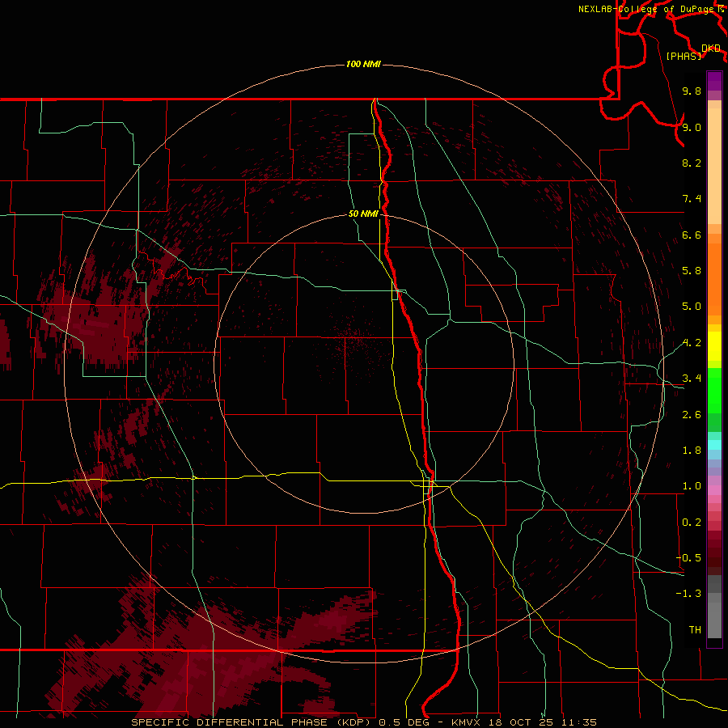Click the 2.6 value on the color scale
The image size is (728, 728).
click(x=692, y=415)
